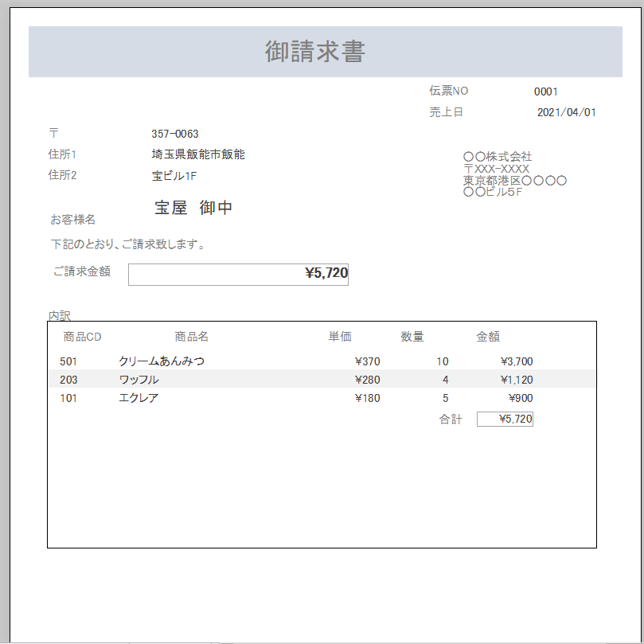
Task: Click the 金額 column header
Action: pos(488,337)
